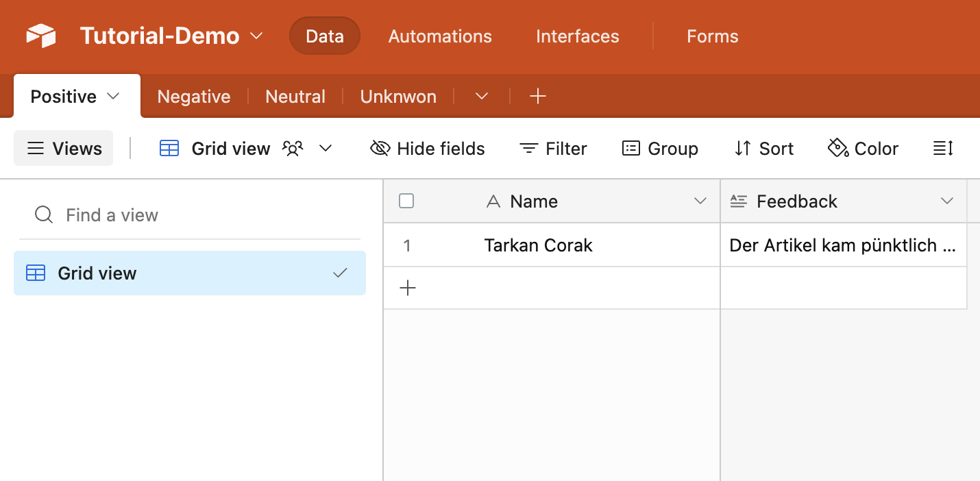Open the Automations tab
The height and width of the screenshot is (481, 980).
pyautogui.click(x=440, y=36)
